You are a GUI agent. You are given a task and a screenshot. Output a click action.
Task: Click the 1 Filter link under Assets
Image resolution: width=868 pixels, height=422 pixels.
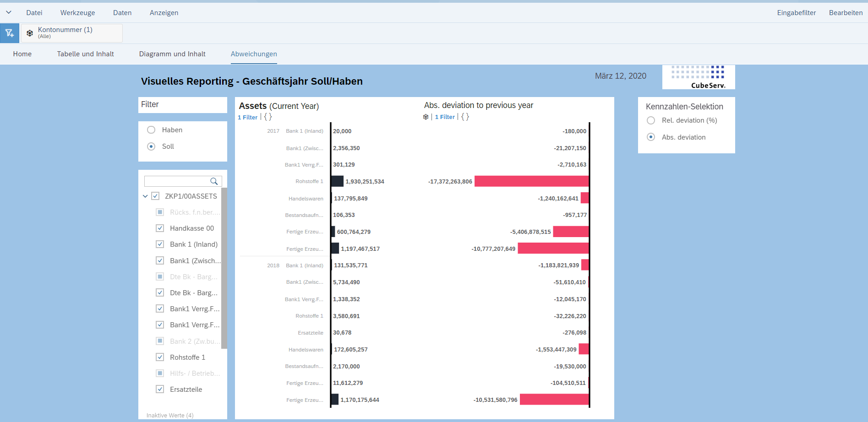247,117
